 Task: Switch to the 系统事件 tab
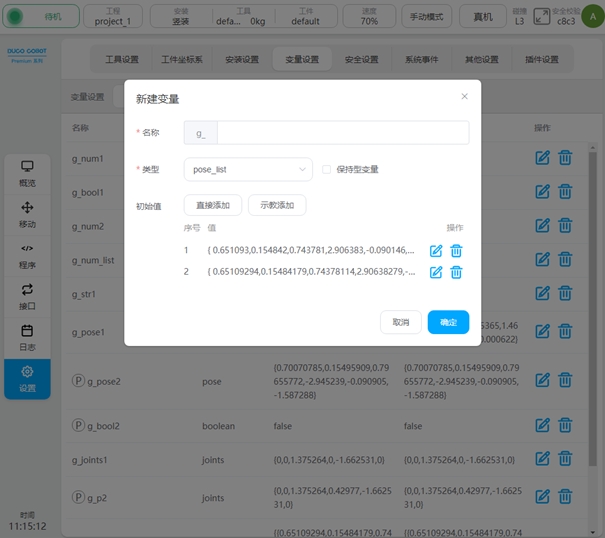pyautogui.click(x=421, y=59)
